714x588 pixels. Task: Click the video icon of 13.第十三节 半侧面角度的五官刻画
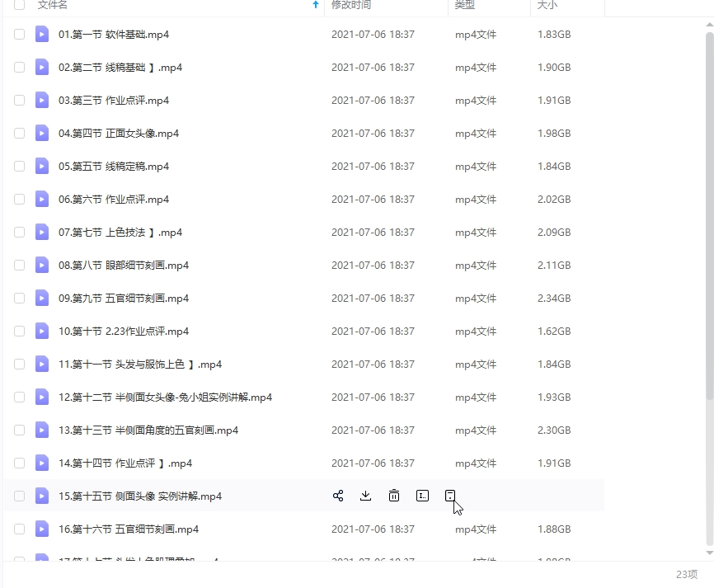click(42, 430)
